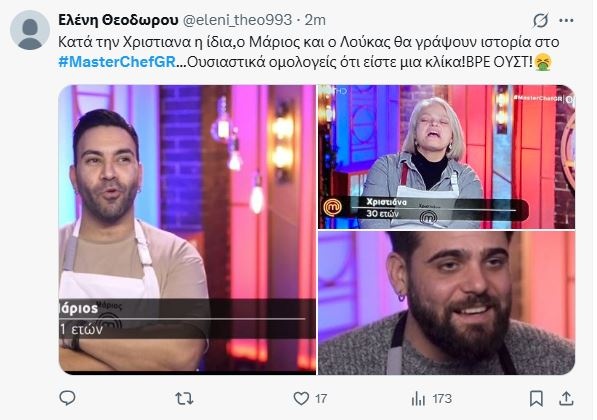Click the display name Ελένη Θεοδωρου
The width and height of the screenshot is (597, 420).
tap(118, 20)
